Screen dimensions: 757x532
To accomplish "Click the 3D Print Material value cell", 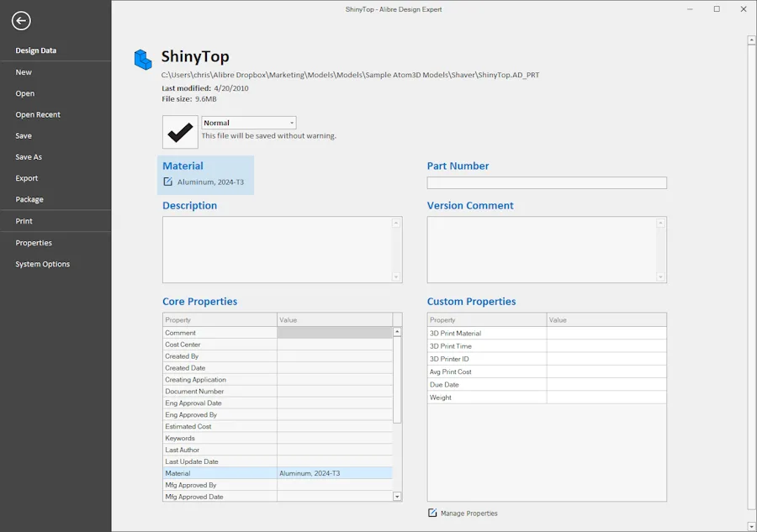I will point(606,333).
